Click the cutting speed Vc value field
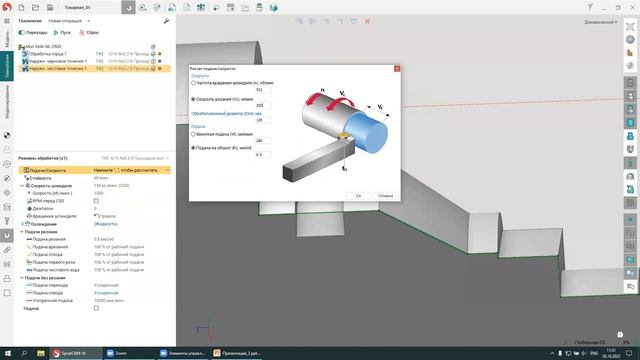The image size is (640, 360). point(263,105)
